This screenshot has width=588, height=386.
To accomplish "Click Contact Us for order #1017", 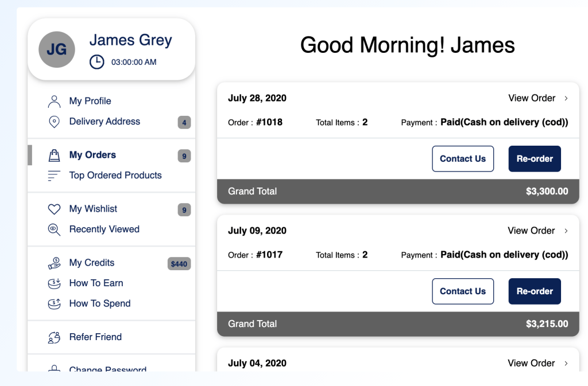I will click(463, 291).
